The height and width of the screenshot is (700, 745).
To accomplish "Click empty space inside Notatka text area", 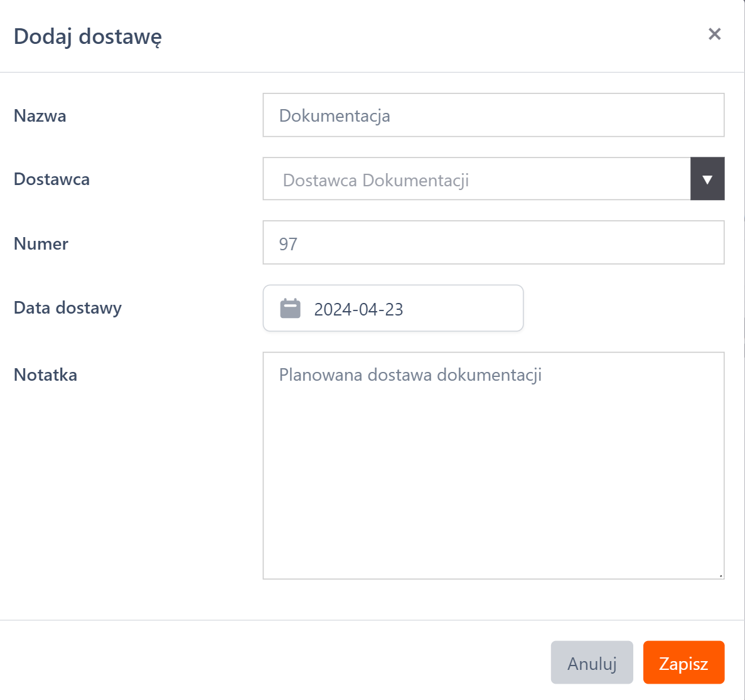I will (493, 489).
